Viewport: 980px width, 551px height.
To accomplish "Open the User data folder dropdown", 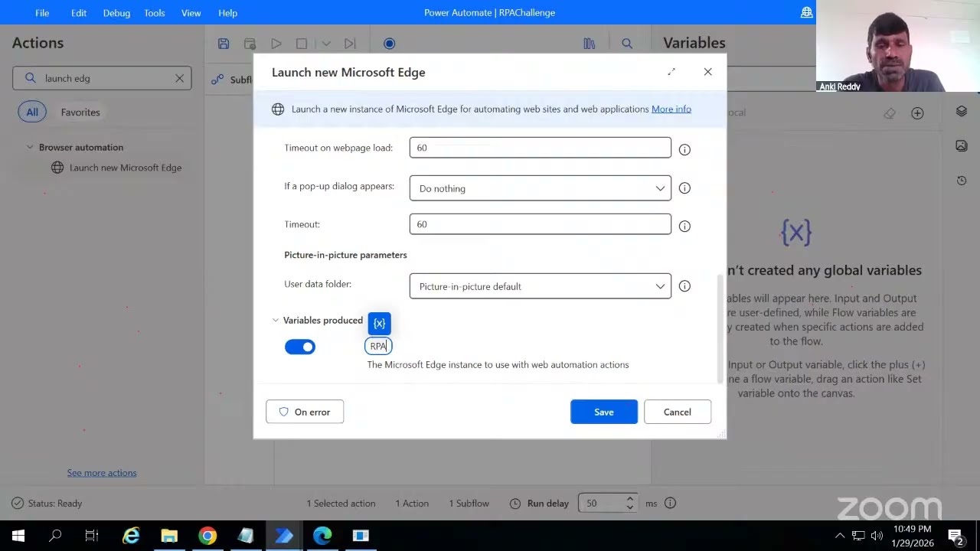I will [x=540, y=286].
